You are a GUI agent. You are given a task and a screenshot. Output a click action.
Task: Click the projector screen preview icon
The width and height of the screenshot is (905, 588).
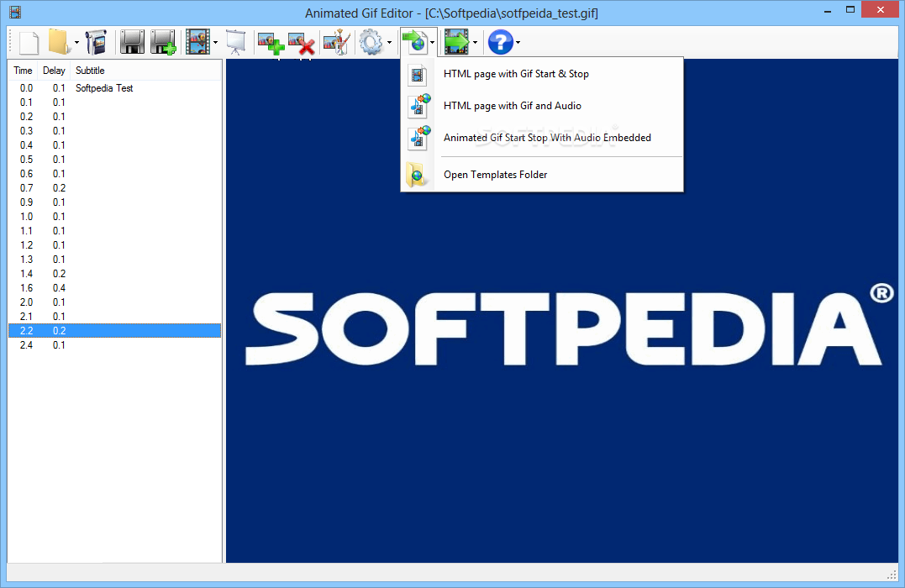point(235,42)
